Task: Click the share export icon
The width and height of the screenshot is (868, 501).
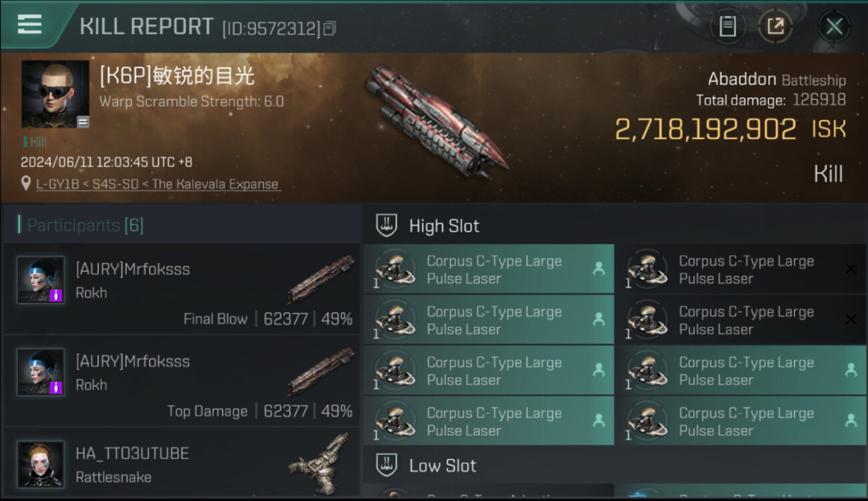Action: [775, 27]
